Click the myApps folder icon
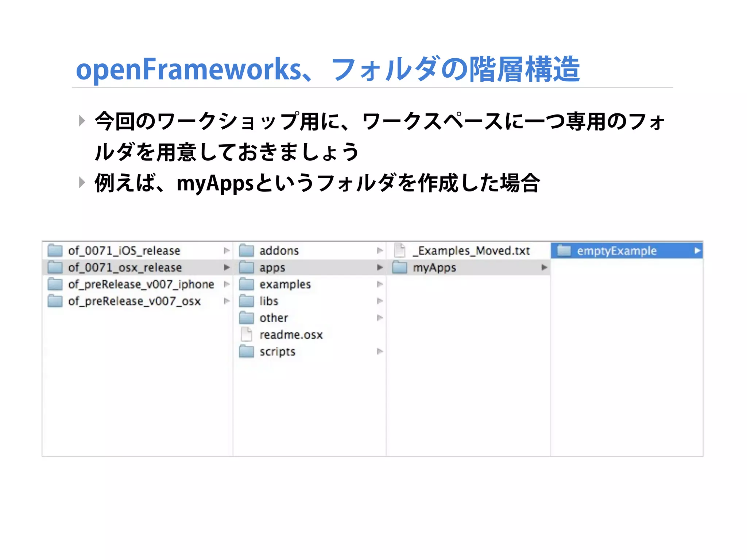The width and height of the screenshot is (747, 560). tap(400, 267)
